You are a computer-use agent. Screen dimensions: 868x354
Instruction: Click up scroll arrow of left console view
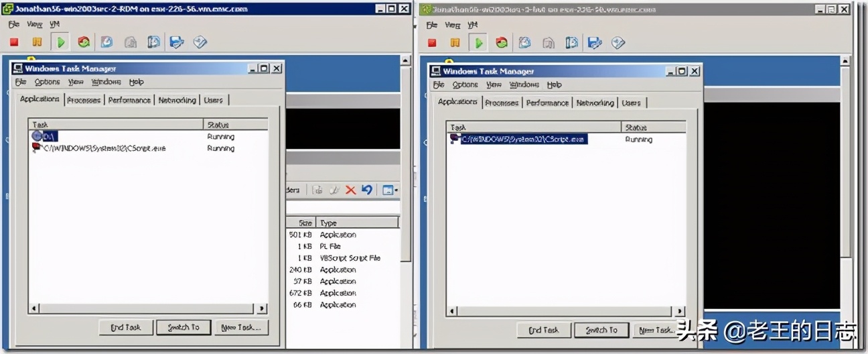406,60
